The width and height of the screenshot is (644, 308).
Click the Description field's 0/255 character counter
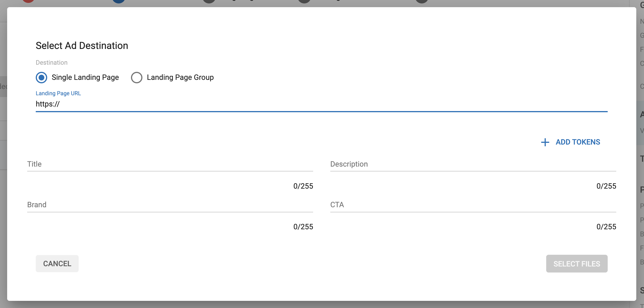606,186
